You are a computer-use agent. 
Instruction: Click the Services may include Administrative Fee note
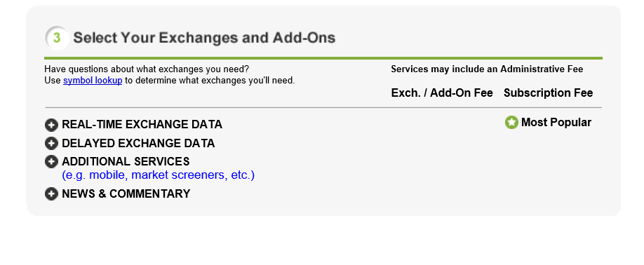[487, 69]
